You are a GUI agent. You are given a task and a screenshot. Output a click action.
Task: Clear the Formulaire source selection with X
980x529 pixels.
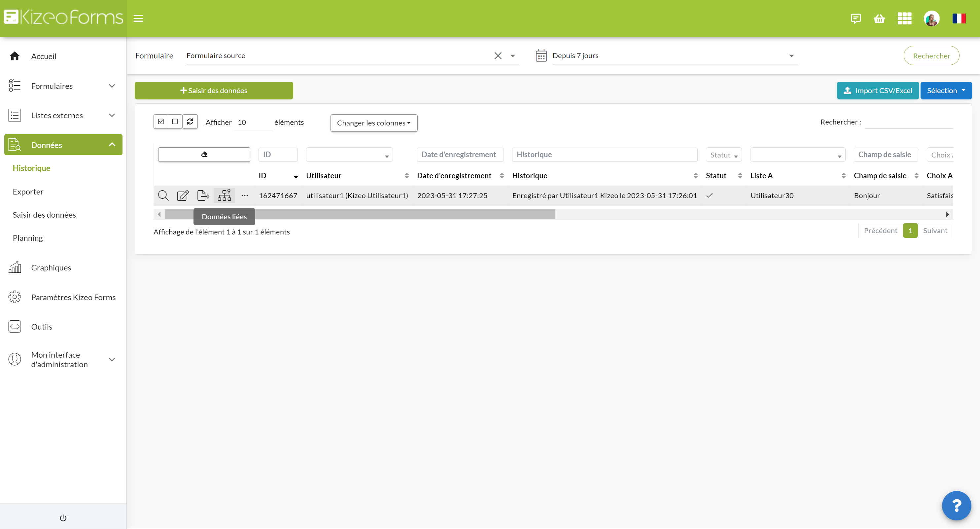(498, 55)
